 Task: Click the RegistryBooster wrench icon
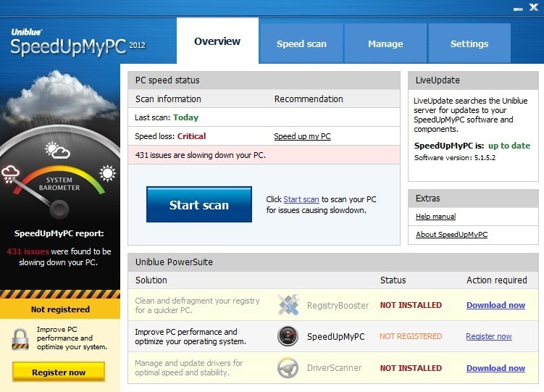pos(288,305)
